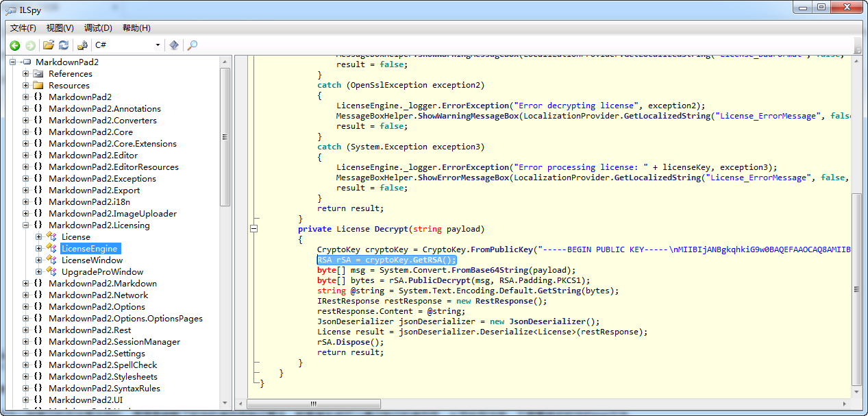868x416 pixels.
Task: Click the MarkdownPad2.Export namespace braces icon
Action: tap(39, 191)
